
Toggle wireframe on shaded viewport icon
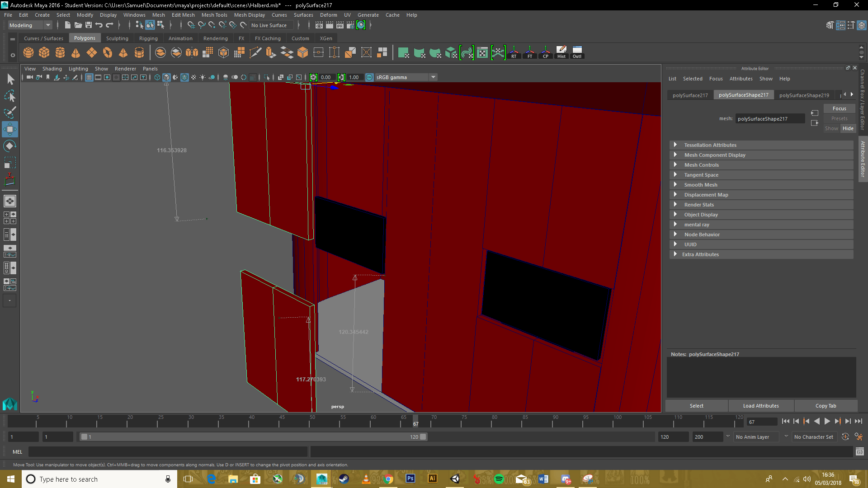click(x=184, y=77)
